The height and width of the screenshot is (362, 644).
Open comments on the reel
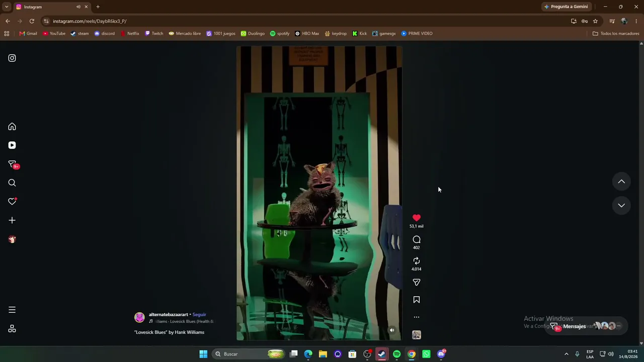click(417, 239)
